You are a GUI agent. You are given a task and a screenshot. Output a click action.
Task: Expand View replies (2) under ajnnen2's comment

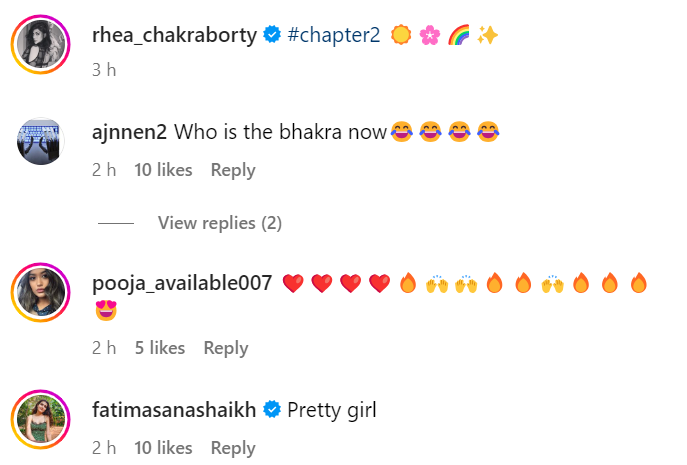tap(220, 223)
